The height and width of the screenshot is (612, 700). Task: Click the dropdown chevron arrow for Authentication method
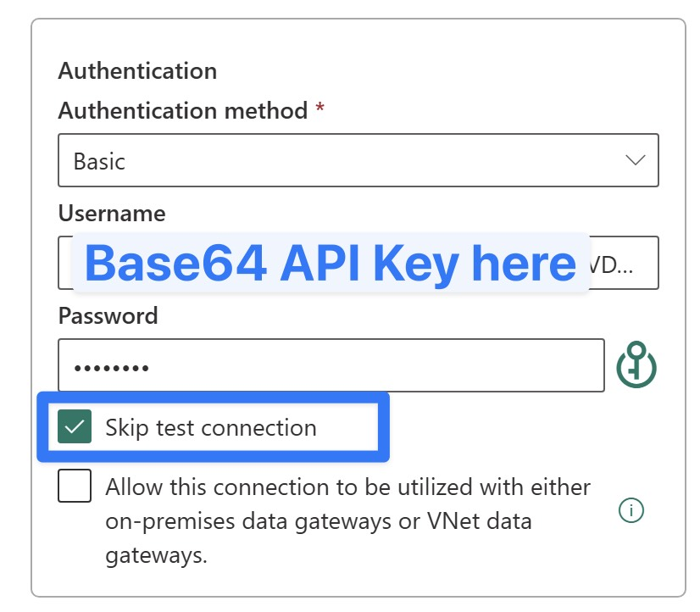pyautogui.click(x=635, y=160)
